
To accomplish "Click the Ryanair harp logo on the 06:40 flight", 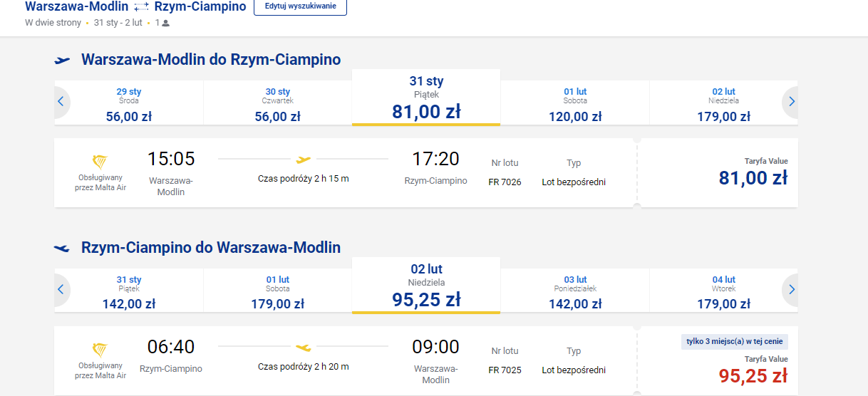I will point(100,349).
